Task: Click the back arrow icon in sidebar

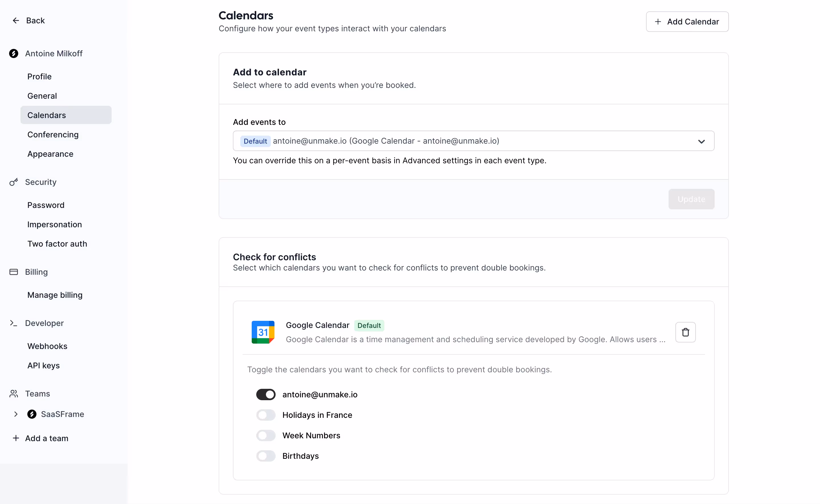Action: (x=16, y=20)
